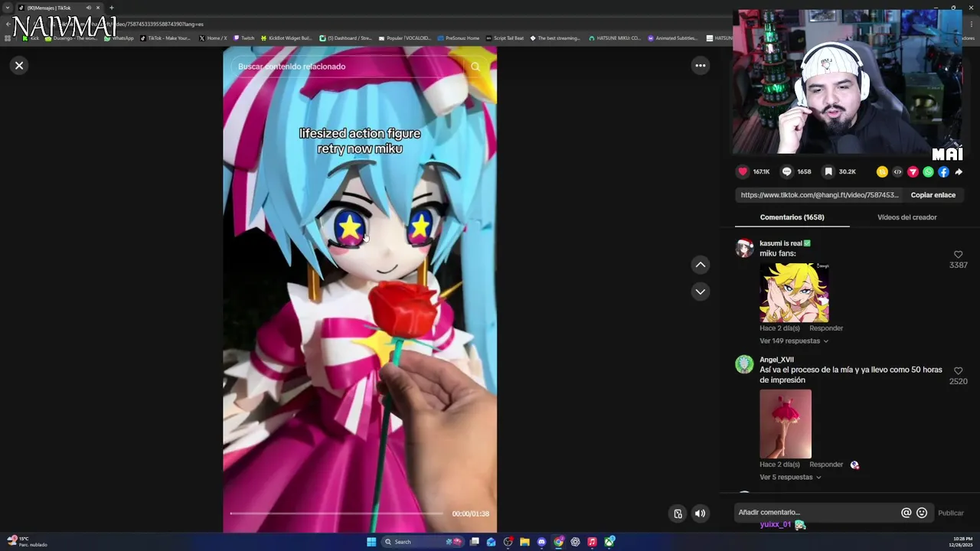Open the emoji picker icon

coord(922,513)
